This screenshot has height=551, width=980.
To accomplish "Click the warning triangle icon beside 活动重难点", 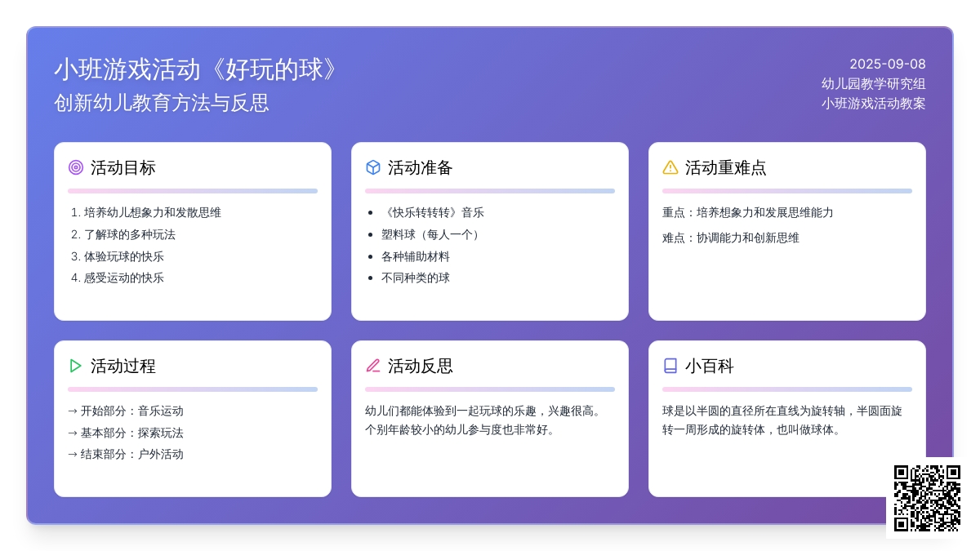I will (x=670, y=167).
